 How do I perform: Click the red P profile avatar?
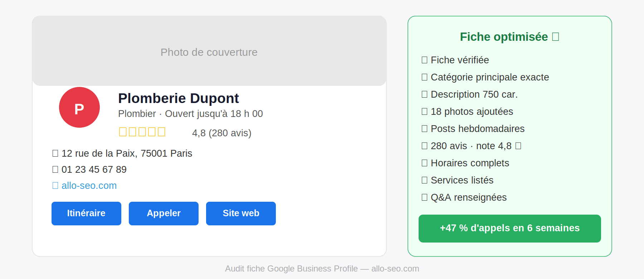79,107
